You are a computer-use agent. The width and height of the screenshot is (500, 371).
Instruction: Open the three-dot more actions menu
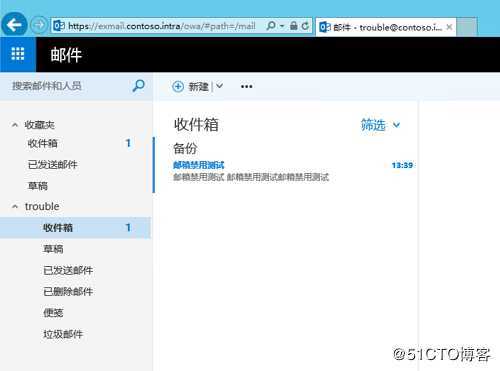246,87
